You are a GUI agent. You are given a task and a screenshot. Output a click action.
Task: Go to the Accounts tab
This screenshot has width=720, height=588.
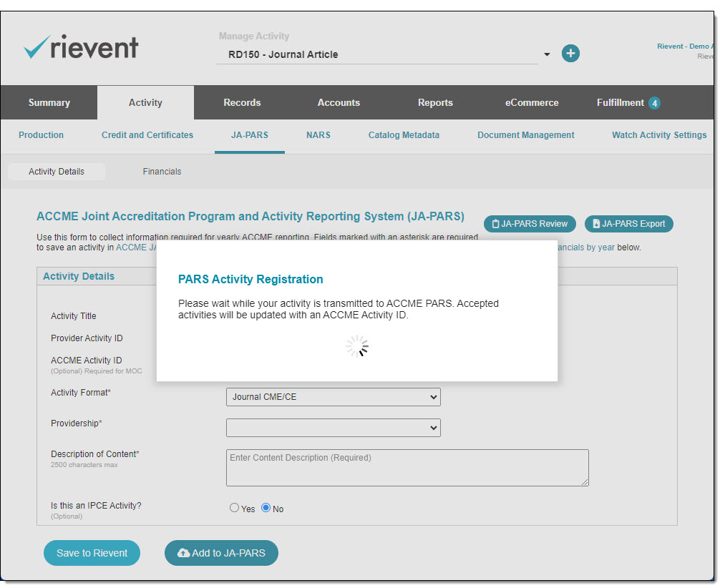(339, 102)
